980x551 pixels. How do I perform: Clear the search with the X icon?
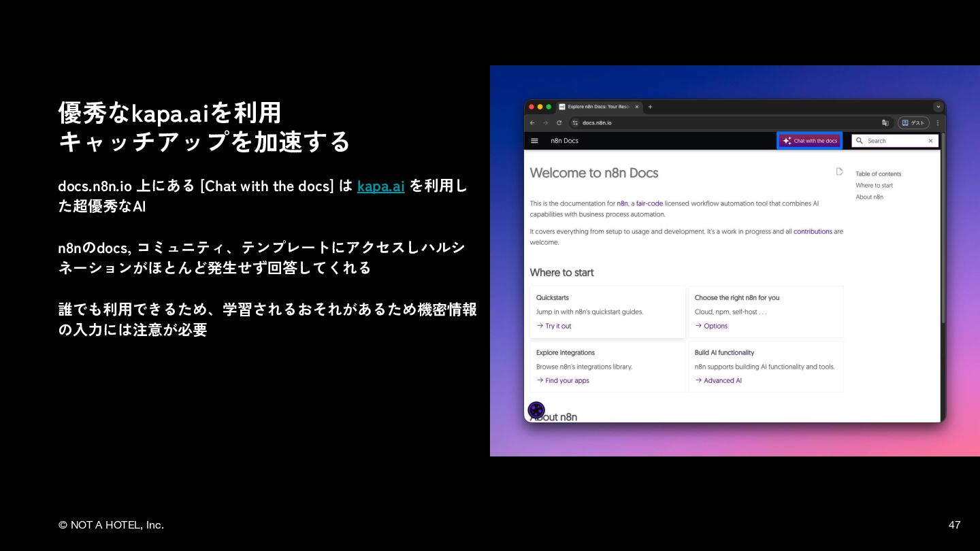coord(930,141)
